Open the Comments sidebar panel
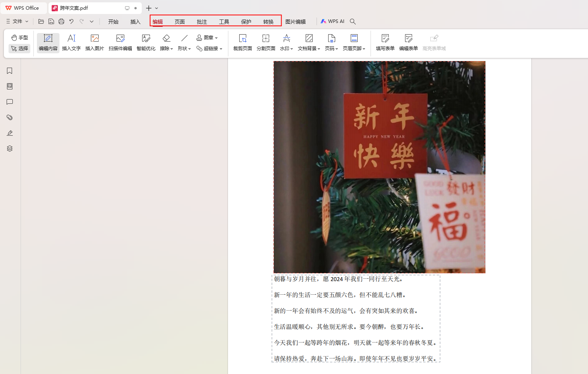Screen dimensions: 588x374 (10, 102)
